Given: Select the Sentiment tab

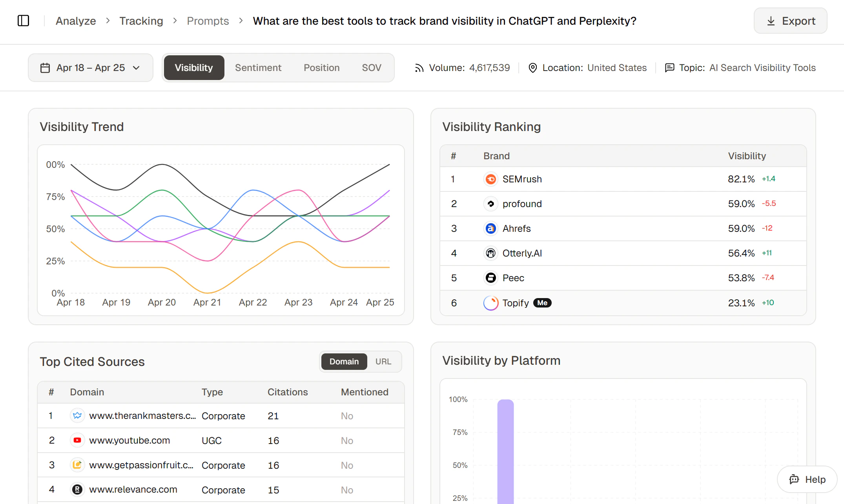Looking at the screenshot, I should [258, 68].
